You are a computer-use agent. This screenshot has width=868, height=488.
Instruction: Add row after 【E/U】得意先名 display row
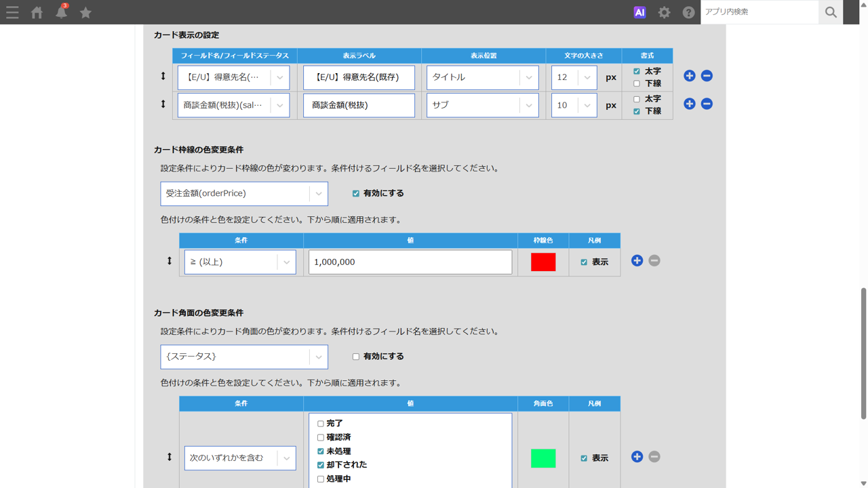point(689,76)
